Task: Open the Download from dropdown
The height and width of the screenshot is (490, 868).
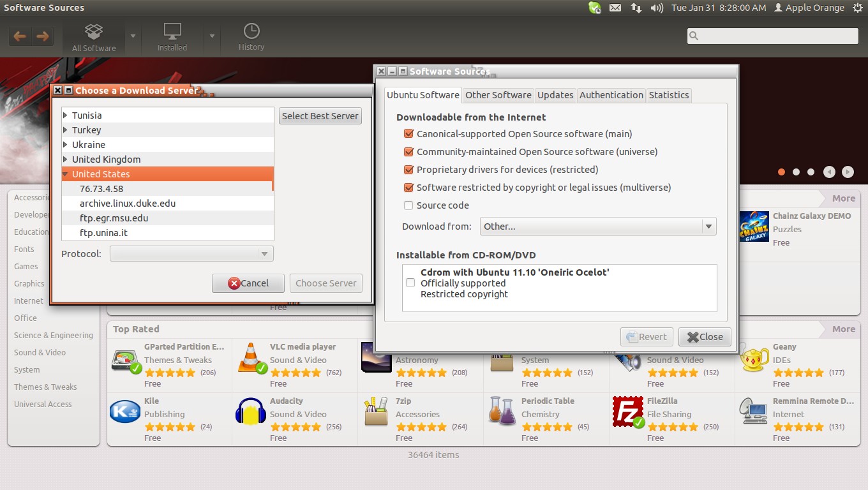Action: tap(598, 226)
